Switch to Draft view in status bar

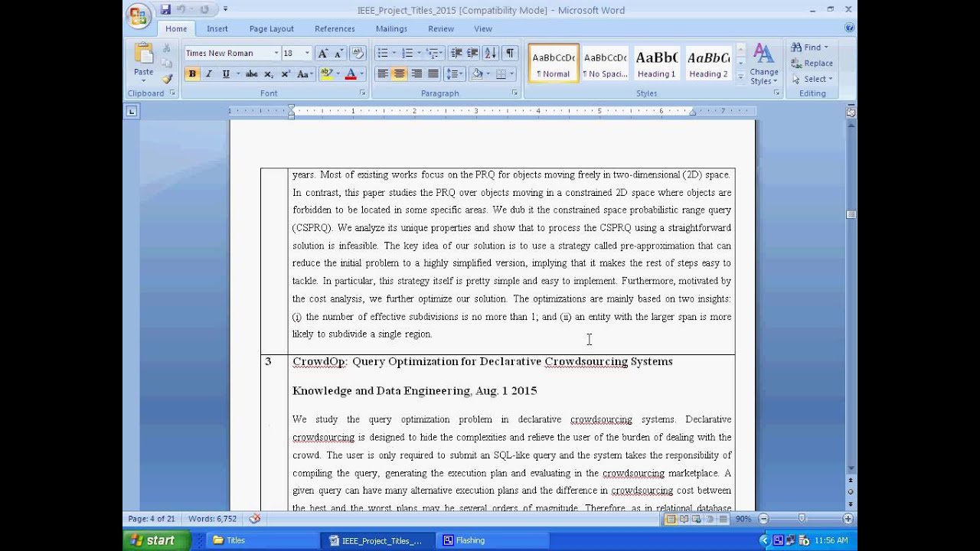pos(721,519)
